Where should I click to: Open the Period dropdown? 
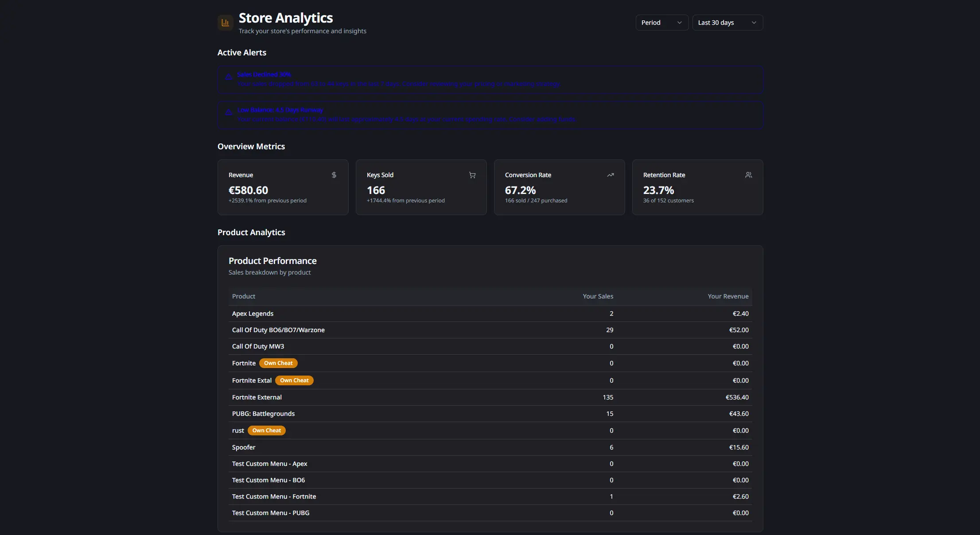(661, 23)
